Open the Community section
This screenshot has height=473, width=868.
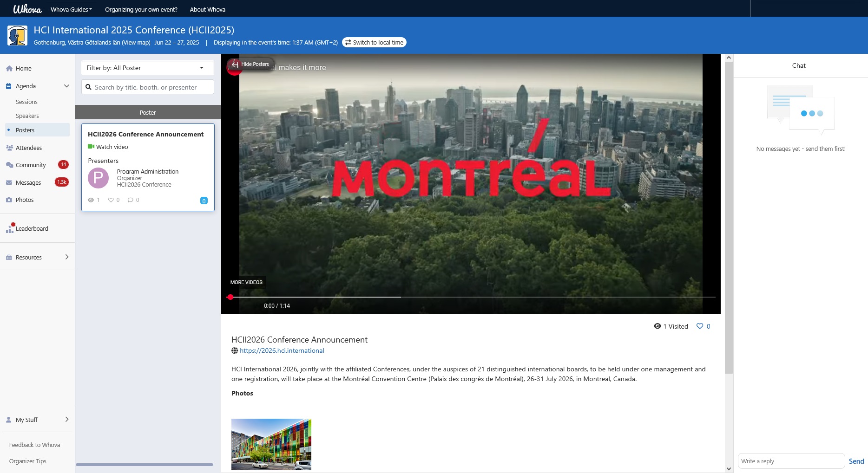point(31,165)
